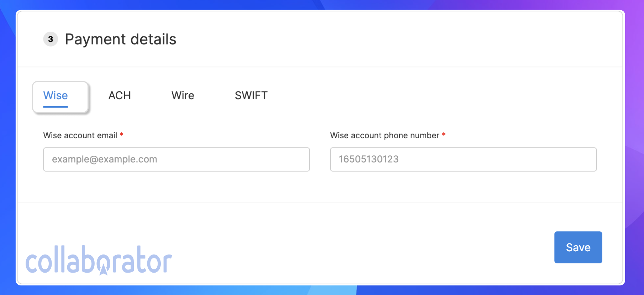Click the red asterisk beside email label
Screen dimensions: 644x295
[122, 135]
